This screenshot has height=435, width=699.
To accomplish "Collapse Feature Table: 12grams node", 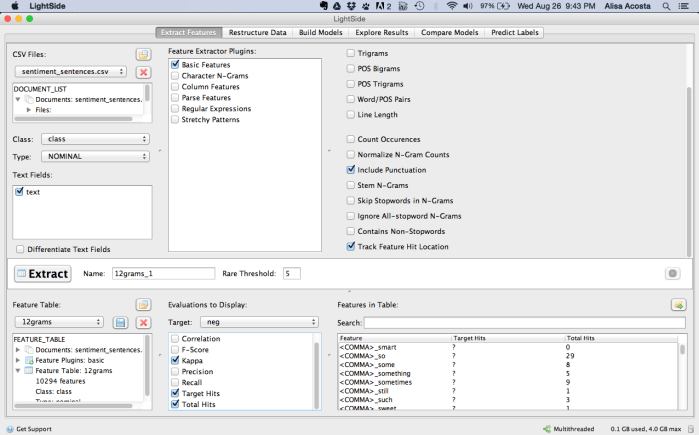I will click(18, 370).
